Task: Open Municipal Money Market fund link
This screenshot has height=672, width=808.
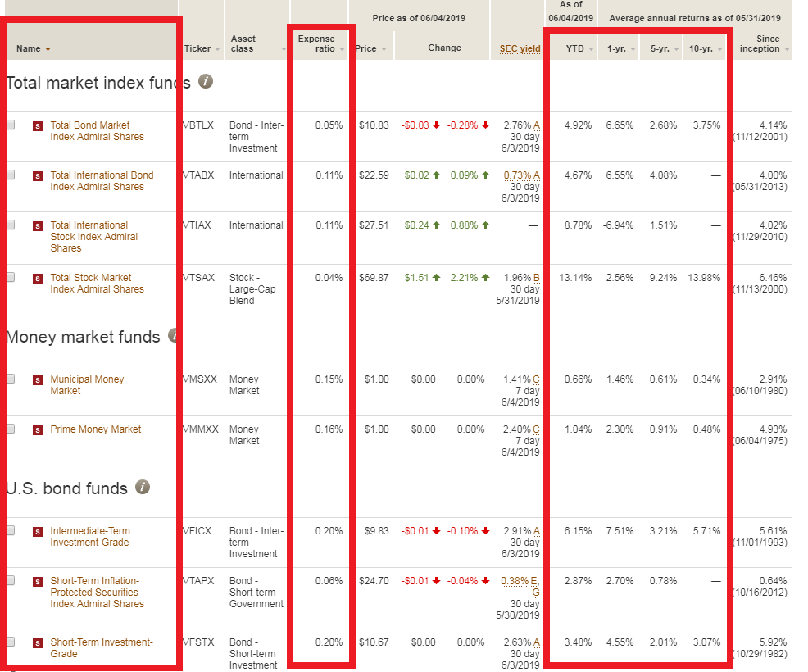Action: [87, 385]
